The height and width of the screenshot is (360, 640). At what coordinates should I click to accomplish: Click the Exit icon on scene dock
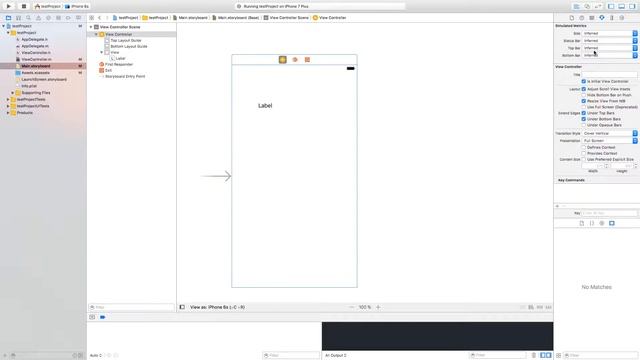tap(307, 60)
